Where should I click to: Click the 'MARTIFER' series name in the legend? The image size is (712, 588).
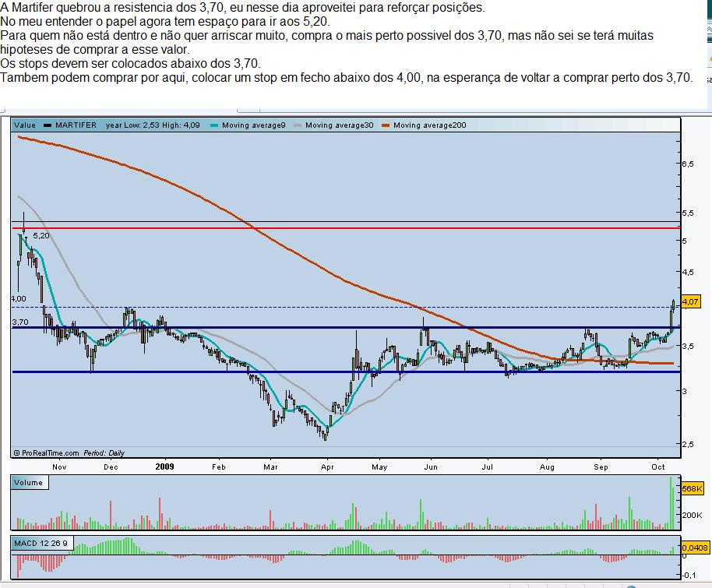point(76,125)
